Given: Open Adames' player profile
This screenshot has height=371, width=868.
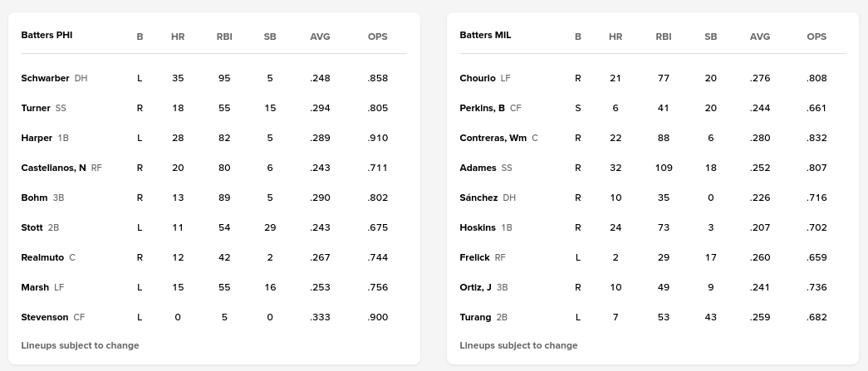Looking at the screenshot, I should click(478, 168).
